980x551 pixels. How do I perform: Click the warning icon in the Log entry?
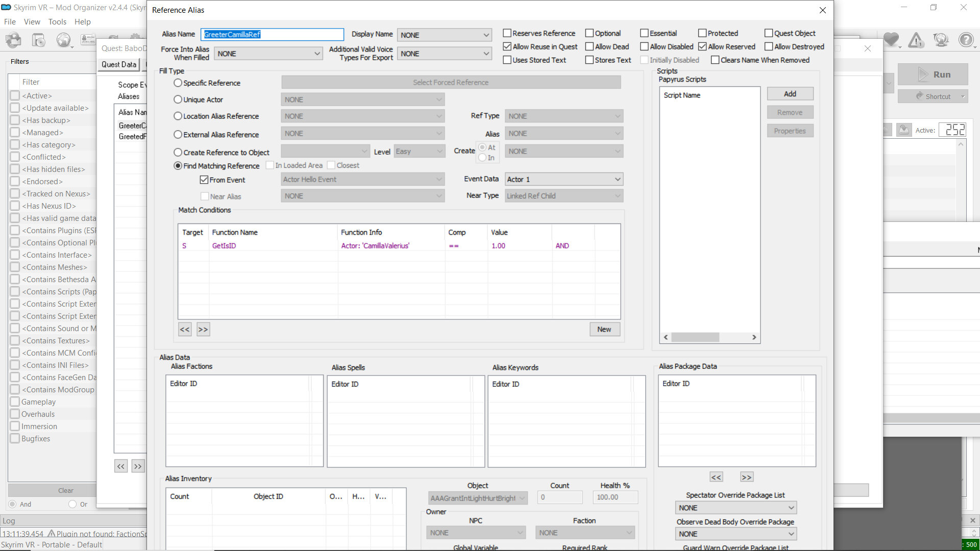52,533
